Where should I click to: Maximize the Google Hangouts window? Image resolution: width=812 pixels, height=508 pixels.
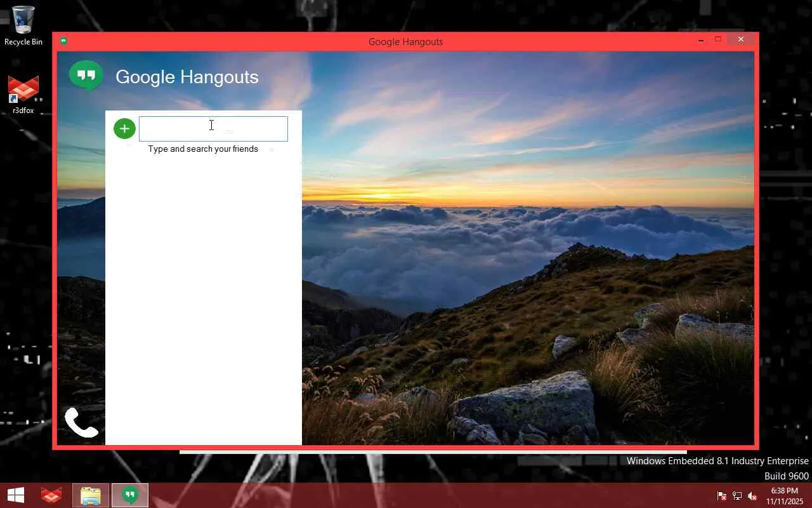pos(718,39)
